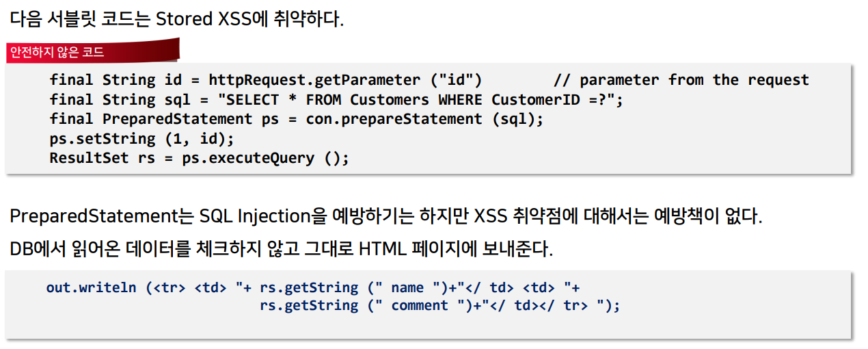
Task: Click the rs.getString (" comment ") expression
Action: 362,305
